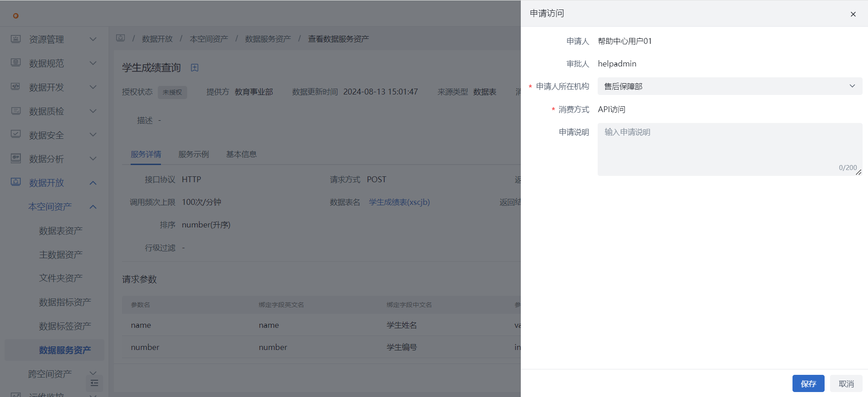Click the number(升序) sort value
Viewport: 868px width, 397px height.
(206, 225)
